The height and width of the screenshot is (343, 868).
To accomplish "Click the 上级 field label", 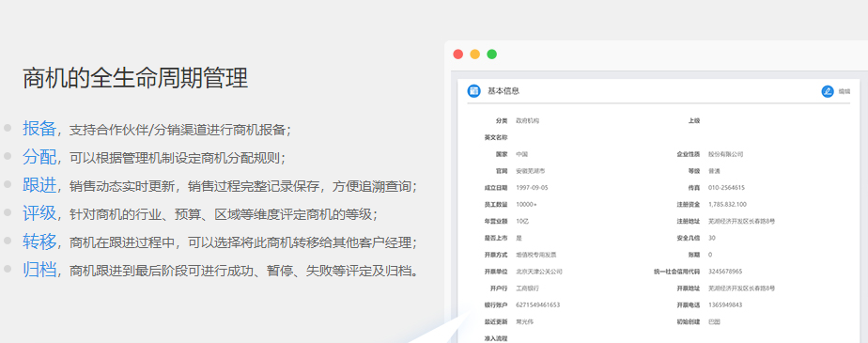I will (x=693, y=121).
